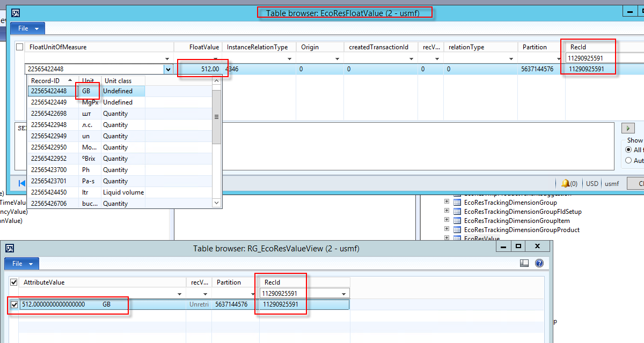
Task: Click the view layout icon beside help
Action: (525, 263)
